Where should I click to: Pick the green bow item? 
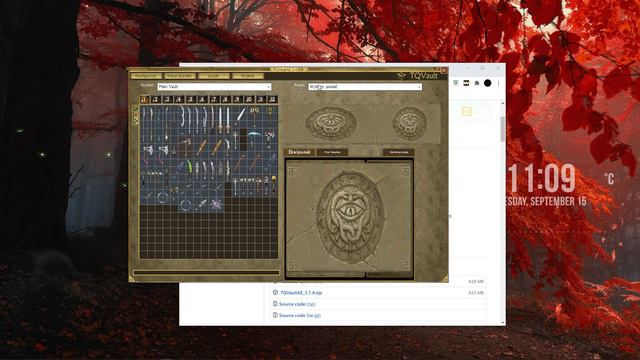189,167
